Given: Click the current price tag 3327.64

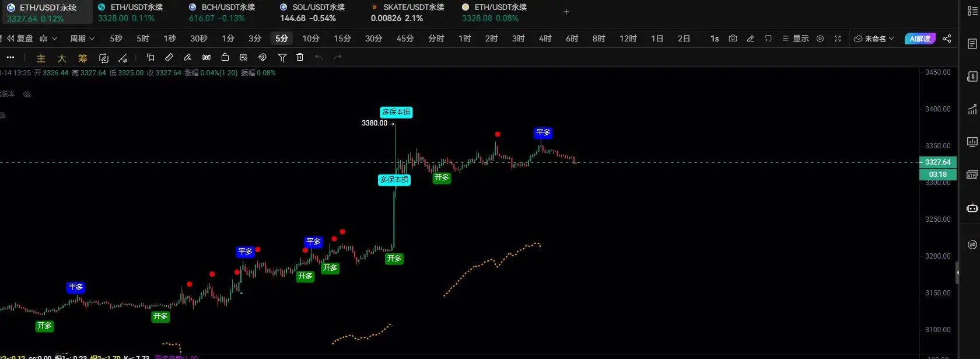Looking at the screenshot, I should pos(937,162).
